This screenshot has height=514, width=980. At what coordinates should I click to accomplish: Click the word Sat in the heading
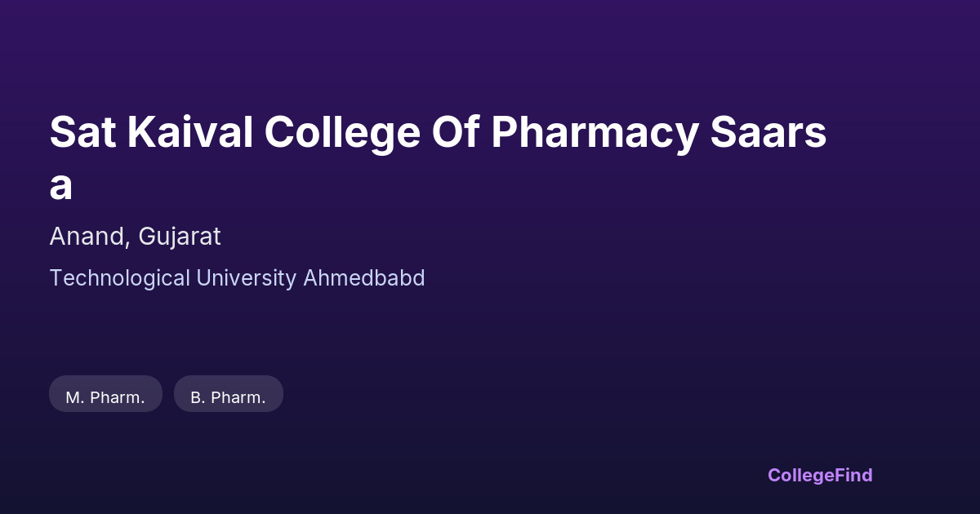(x=82, y=132)
